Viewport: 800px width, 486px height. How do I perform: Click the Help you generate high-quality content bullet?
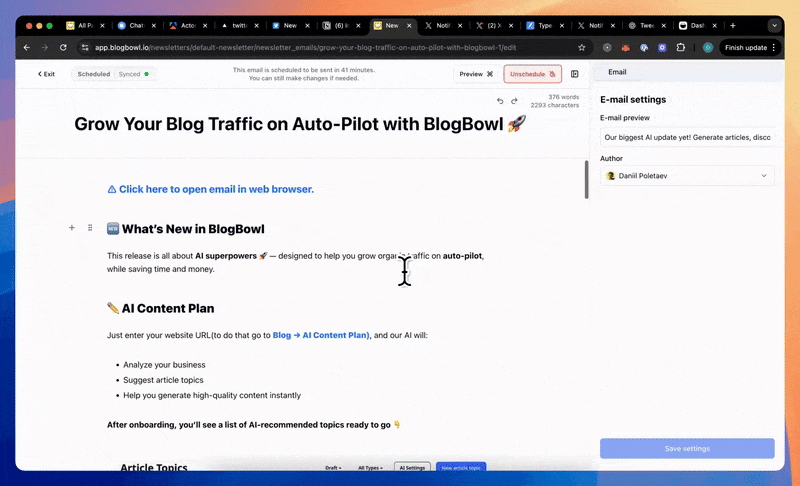[x=212, y=395]
